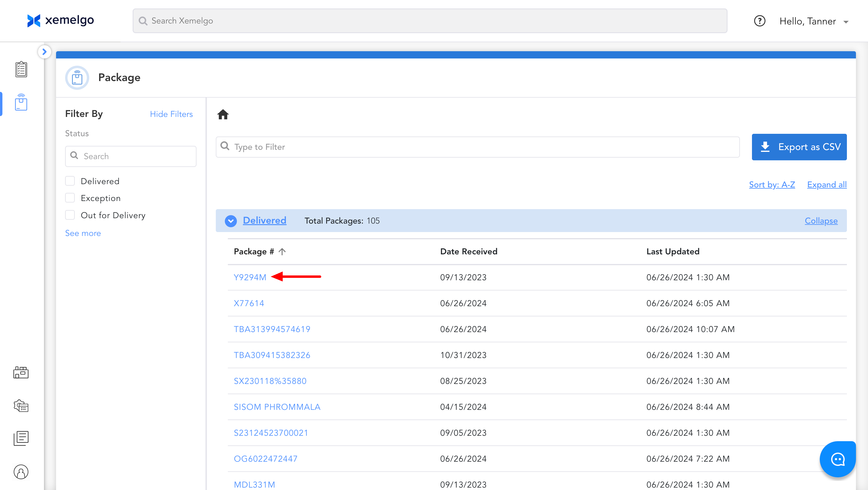Open the document list sidebar icon
This screenshot has width=868, height=490.
[21, 438]
